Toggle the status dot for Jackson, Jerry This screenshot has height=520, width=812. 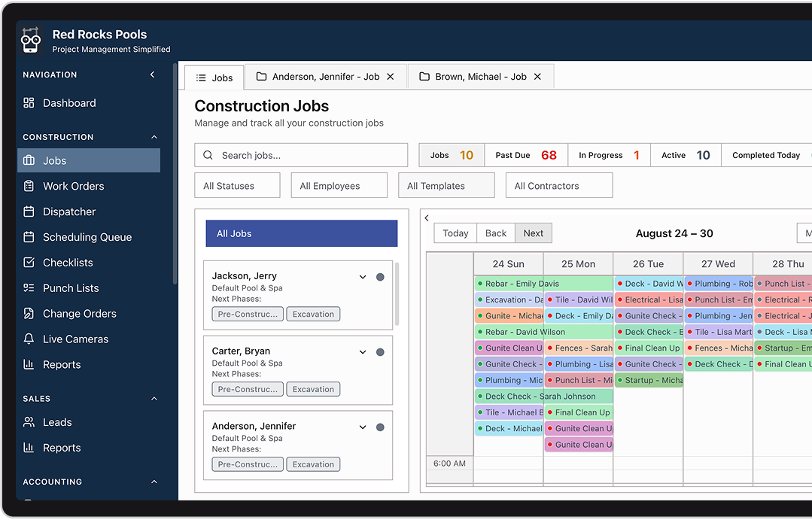(x=380, y=277)
